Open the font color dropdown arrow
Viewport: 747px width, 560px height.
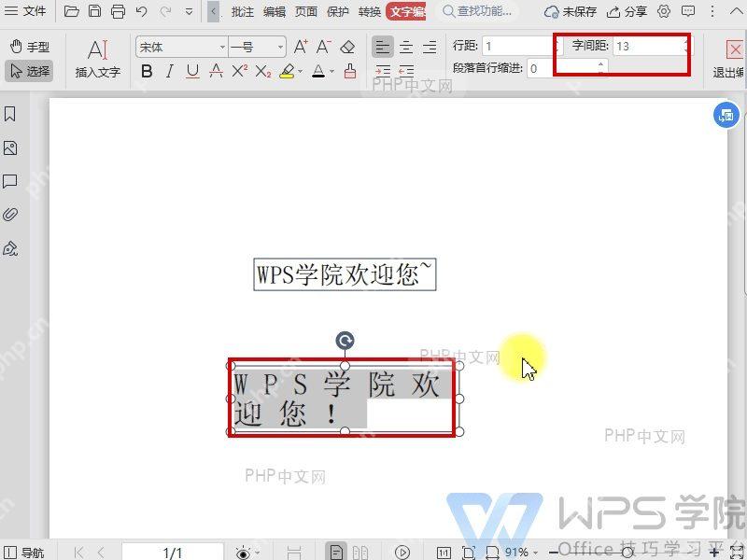(332, 72)
